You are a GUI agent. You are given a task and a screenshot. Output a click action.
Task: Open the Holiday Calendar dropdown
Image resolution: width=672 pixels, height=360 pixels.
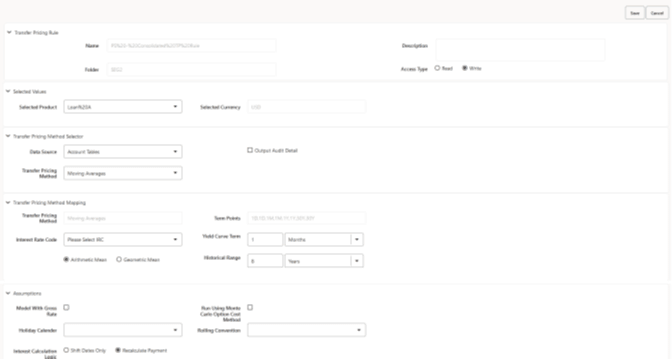(x=123, y=330)
